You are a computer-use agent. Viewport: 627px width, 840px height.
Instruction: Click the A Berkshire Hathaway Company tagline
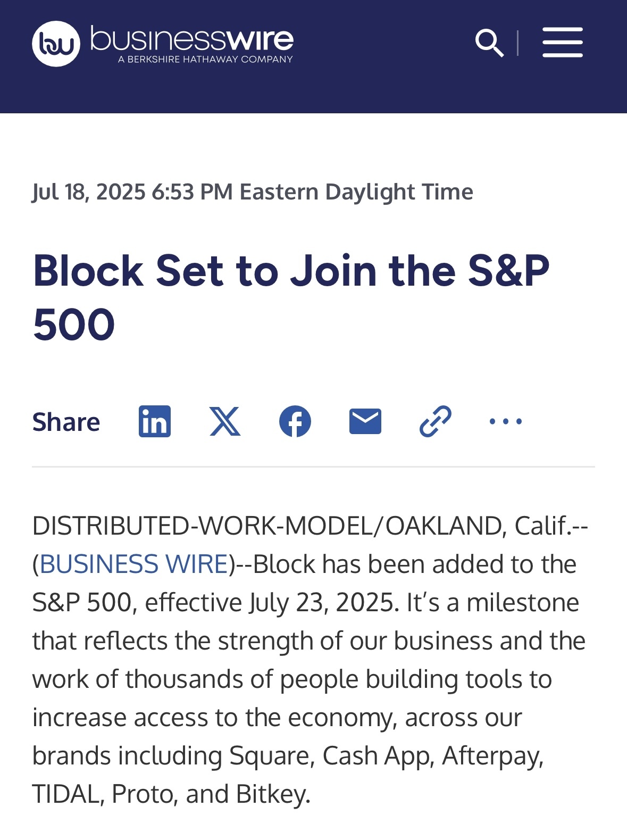205,59
